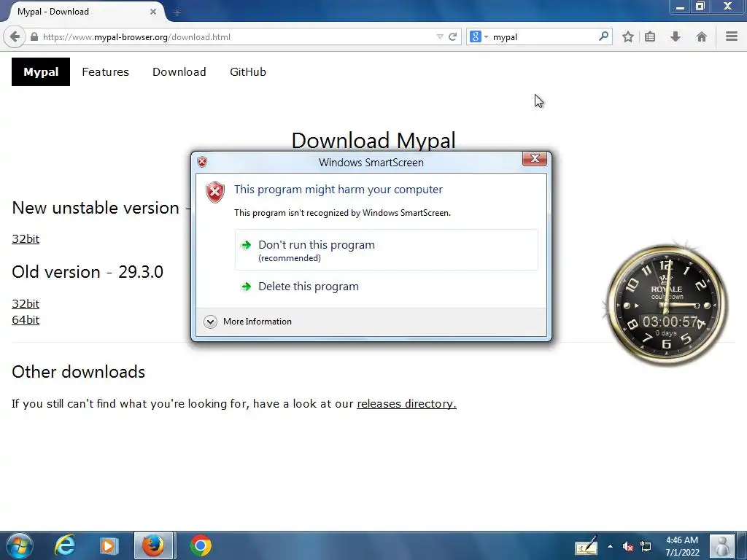
Task: Open the Firefox hamburger menu
Action: coord(732,36)
